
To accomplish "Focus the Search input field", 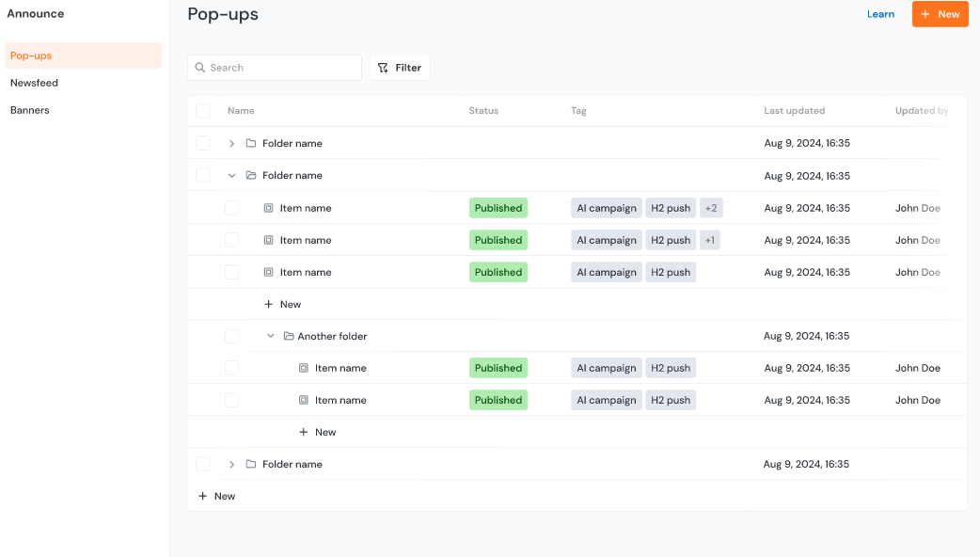I will tap(282, 68).
